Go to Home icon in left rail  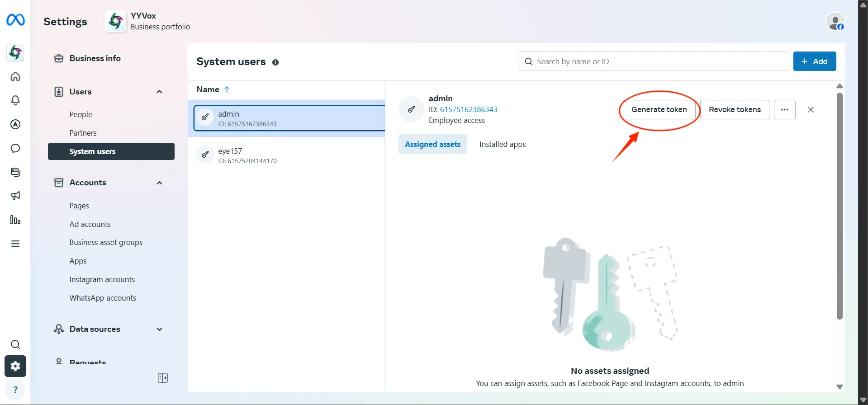(15, 76)
